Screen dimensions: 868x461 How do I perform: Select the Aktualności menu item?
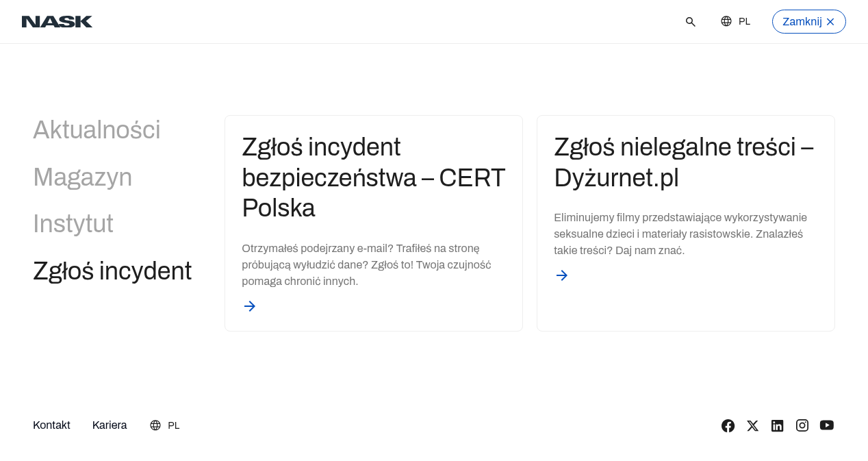[97, 130]
